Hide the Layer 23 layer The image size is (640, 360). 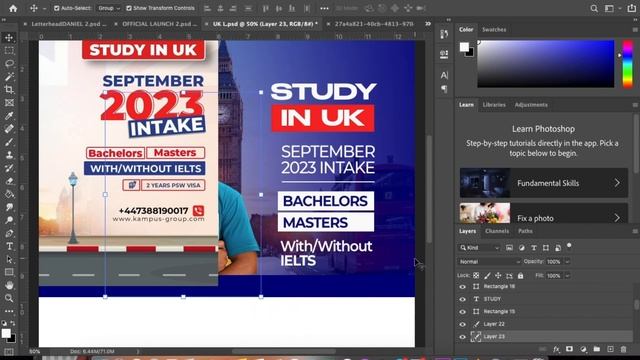tap(462, 337)
